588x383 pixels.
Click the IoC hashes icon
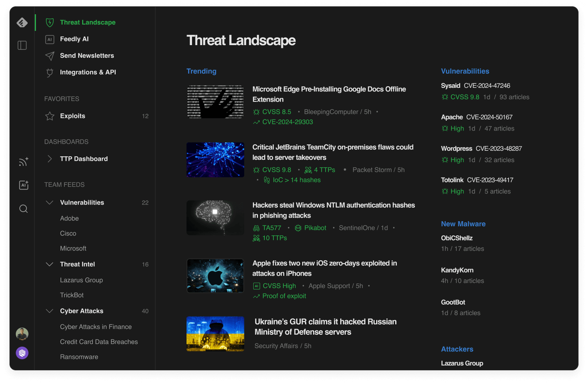point(267,180)
